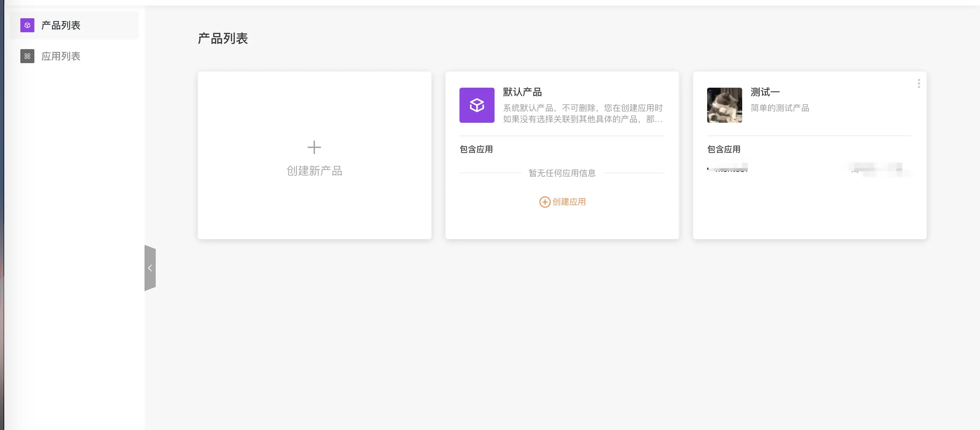Open the three-dot menu on 测试一 card
The height and width of the screenshot is (430, 980).
[918, 83]
